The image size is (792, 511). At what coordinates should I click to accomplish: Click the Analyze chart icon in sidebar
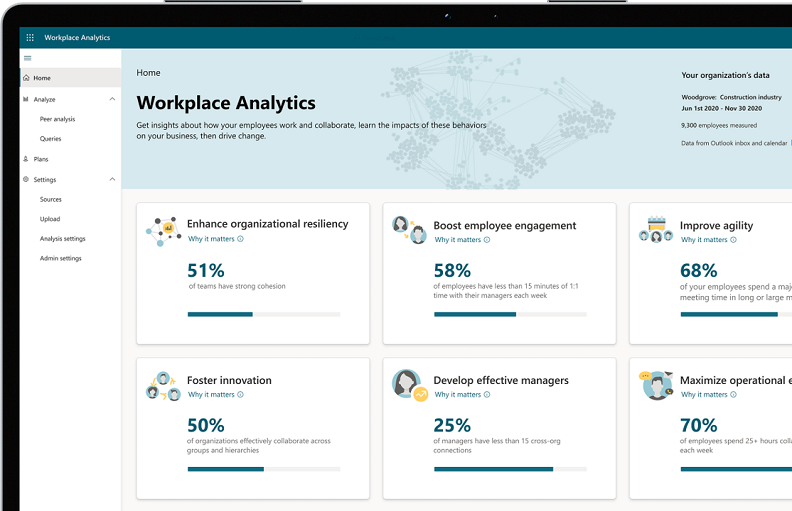(26, 99)
